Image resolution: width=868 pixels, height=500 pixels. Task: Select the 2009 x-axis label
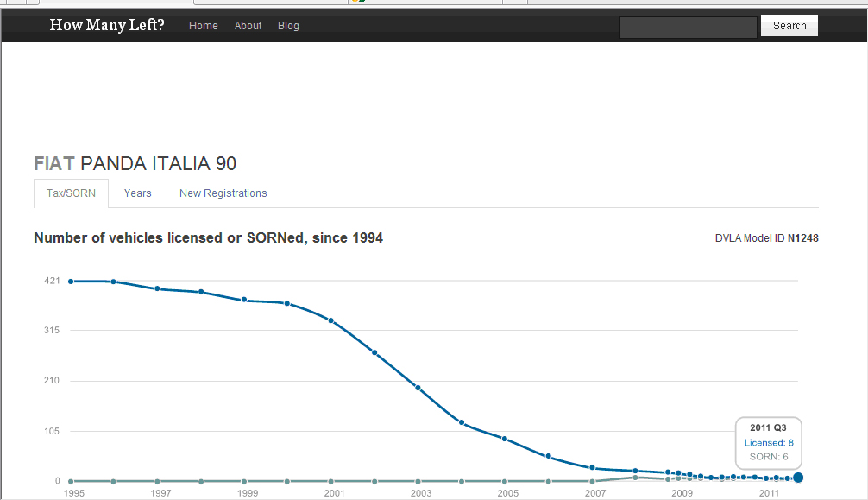click(x=682, y=493)
